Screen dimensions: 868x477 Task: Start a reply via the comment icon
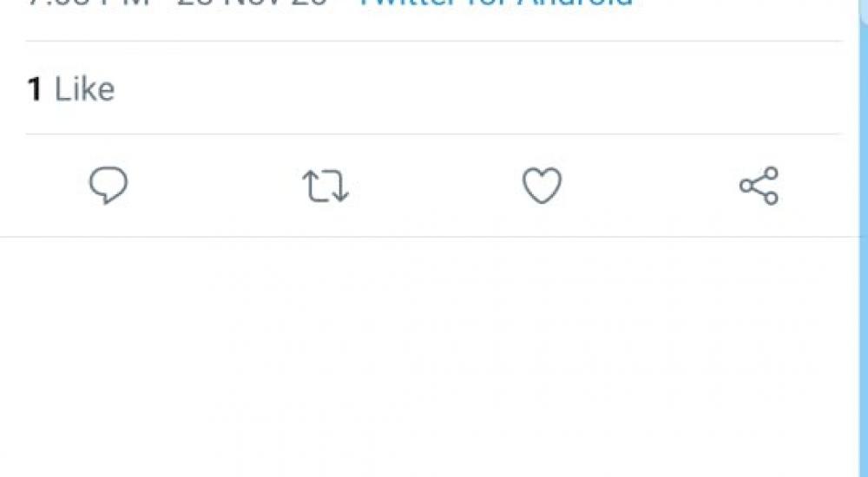pos(109,186)
